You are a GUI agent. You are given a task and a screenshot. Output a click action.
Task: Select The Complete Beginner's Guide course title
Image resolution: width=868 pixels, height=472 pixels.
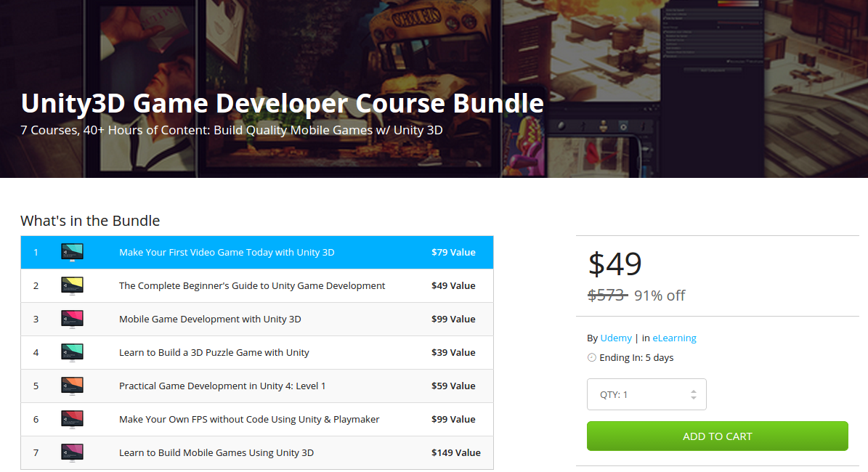(x=252, y=286)
